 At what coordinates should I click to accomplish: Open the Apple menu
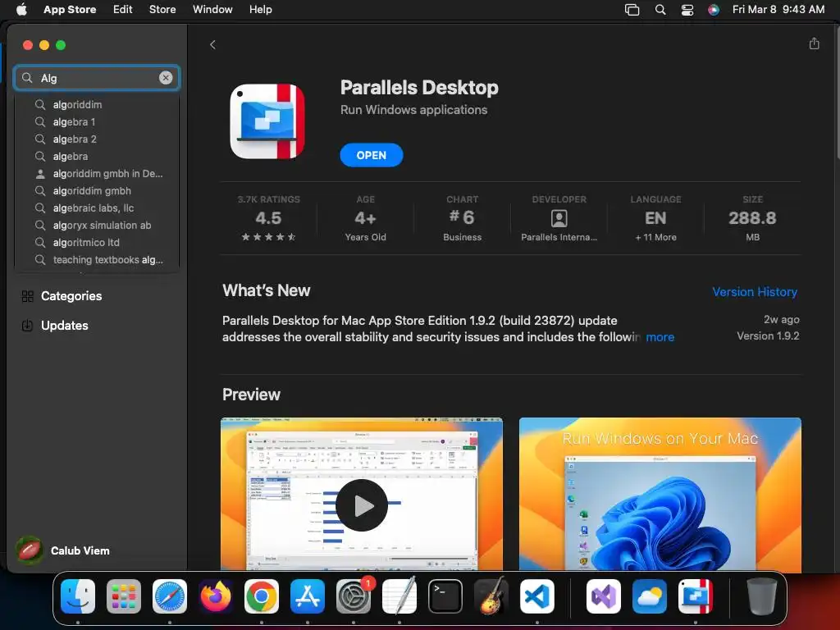click(x=21, y=10)
